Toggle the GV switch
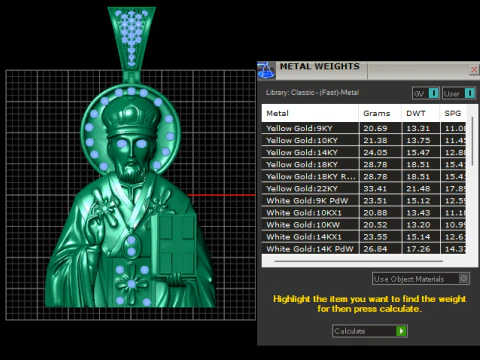The height and width of the screenshot is (360, 480). pos(426,93)
